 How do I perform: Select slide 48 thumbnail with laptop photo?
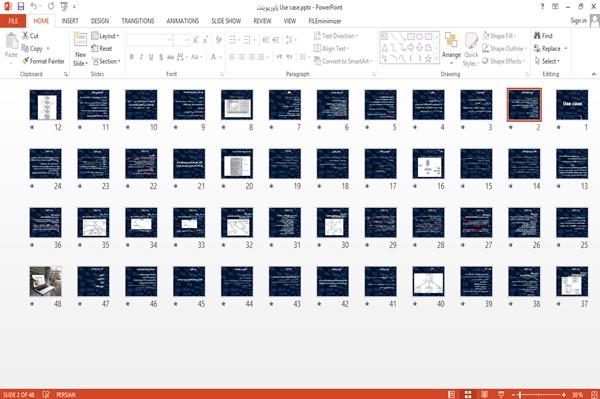tap(46, 281)
